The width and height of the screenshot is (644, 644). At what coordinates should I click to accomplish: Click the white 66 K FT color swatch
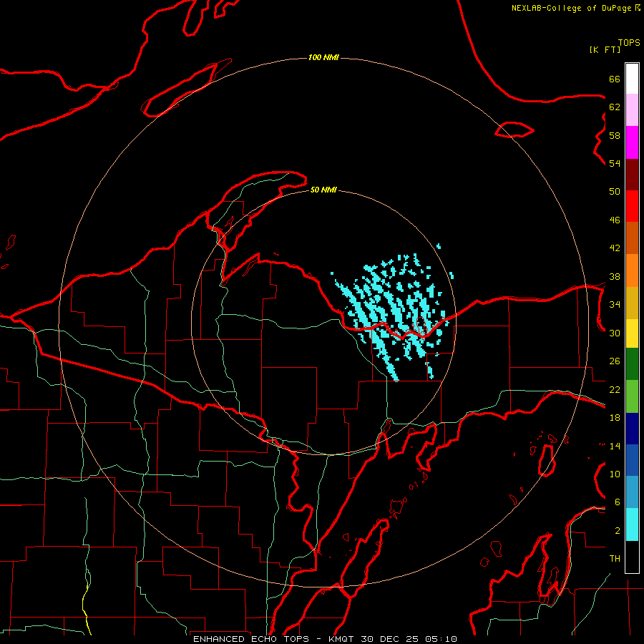(x=632, y=79)
